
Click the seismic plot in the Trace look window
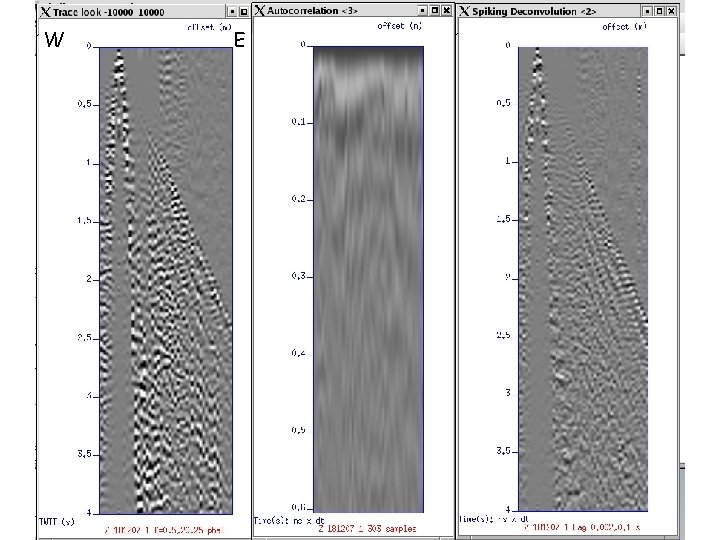(166, 280)
